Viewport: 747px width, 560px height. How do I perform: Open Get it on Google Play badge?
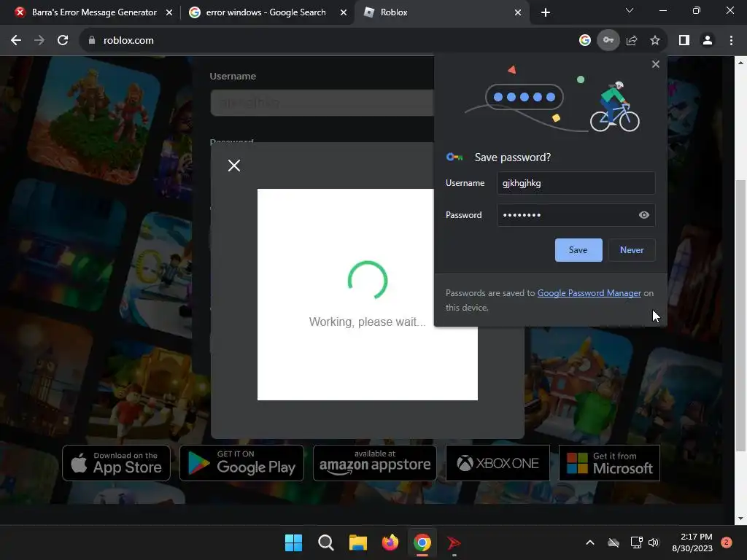point(241,463)
